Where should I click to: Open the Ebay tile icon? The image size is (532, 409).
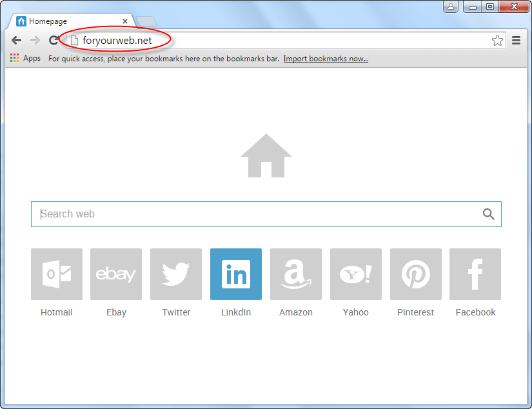coord(116,274)
